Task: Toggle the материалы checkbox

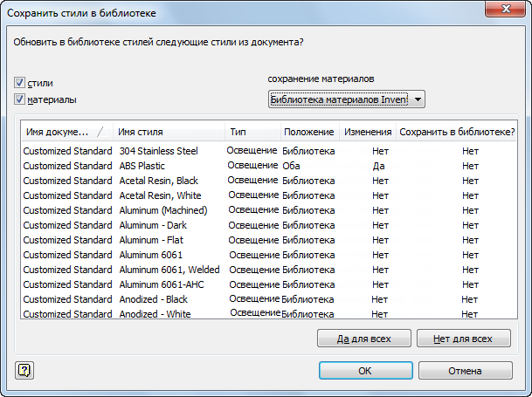Action: click(x=19, y=99)
